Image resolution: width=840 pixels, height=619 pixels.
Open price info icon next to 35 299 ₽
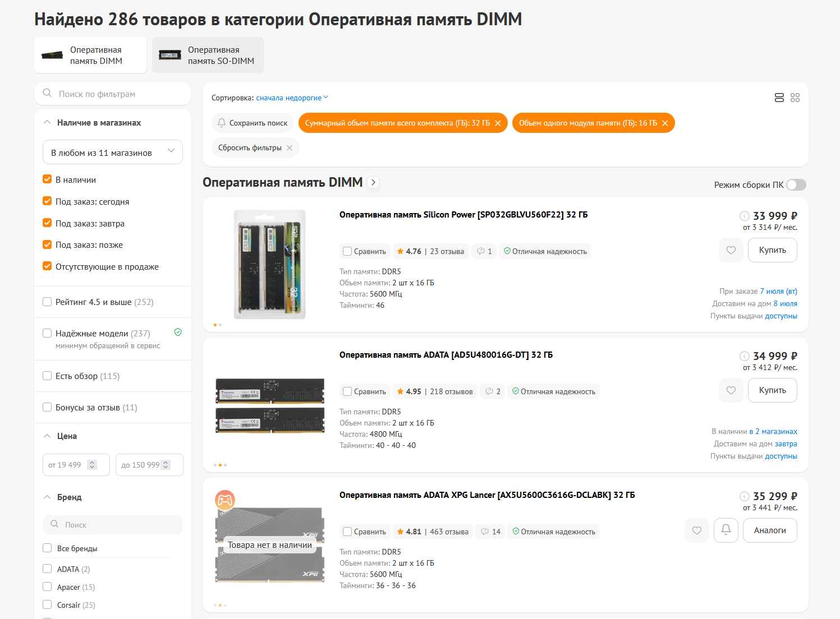tap(745, 496)
